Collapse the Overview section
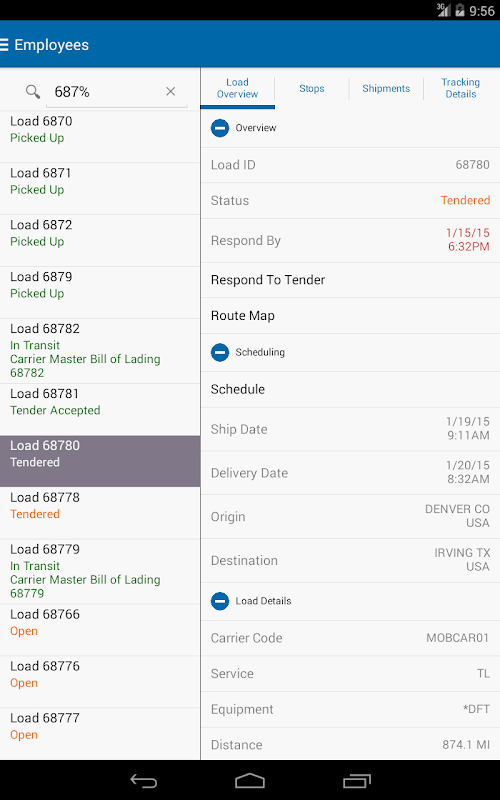The width and height of the screenshot is (500, 800). (x=220, y=128)
